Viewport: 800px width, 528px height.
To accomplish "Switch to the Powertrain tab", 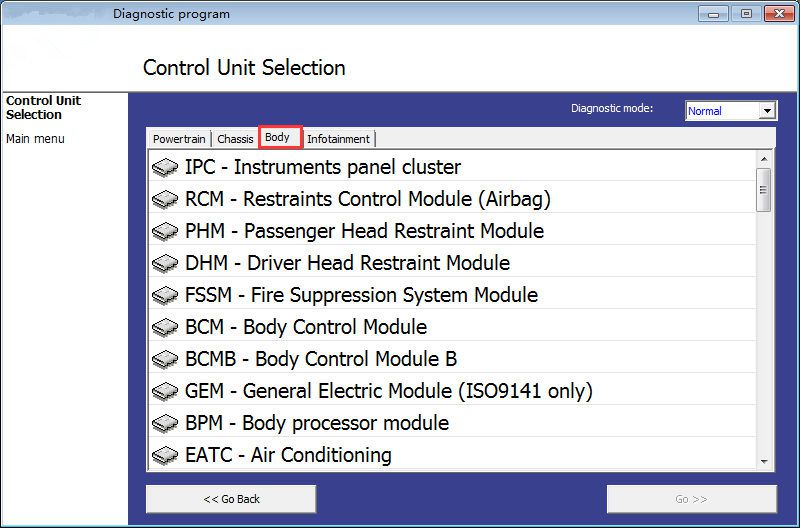I will click(179, 139).
